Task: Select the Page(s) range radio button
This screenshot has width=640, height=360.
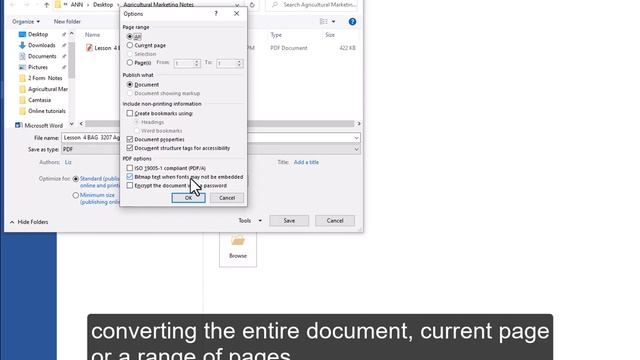Action: 130,62
